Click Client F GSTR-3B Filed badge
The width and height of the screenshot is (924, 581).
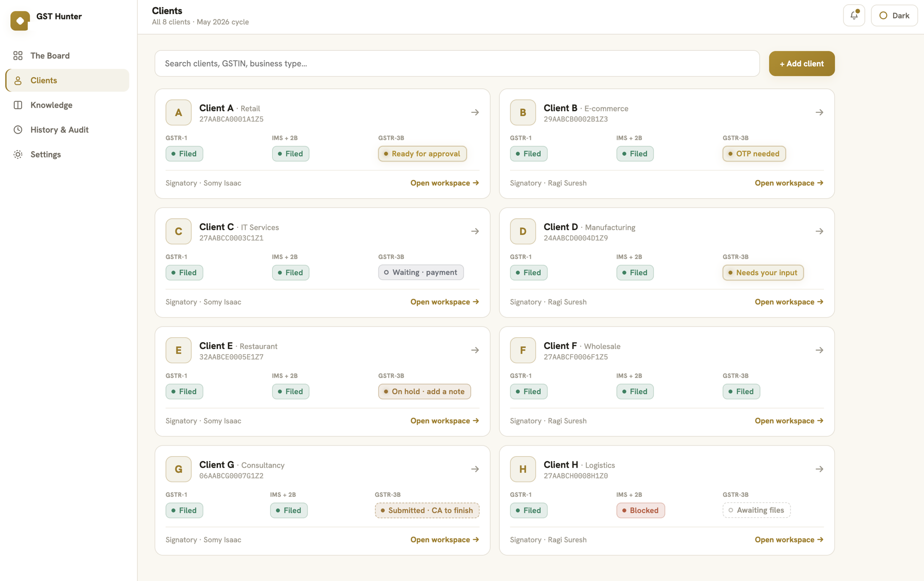click(x=741, y=391)
